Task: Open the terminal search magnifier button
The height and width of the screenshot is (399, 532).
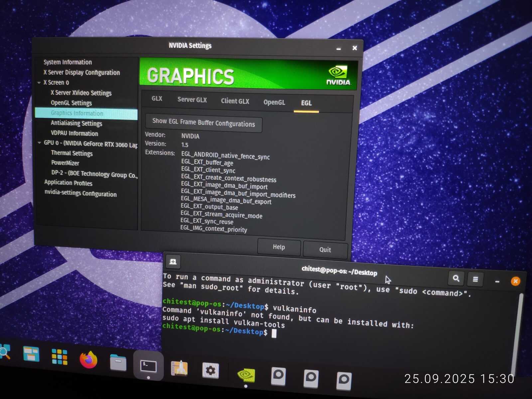Action: click(456, 278)
